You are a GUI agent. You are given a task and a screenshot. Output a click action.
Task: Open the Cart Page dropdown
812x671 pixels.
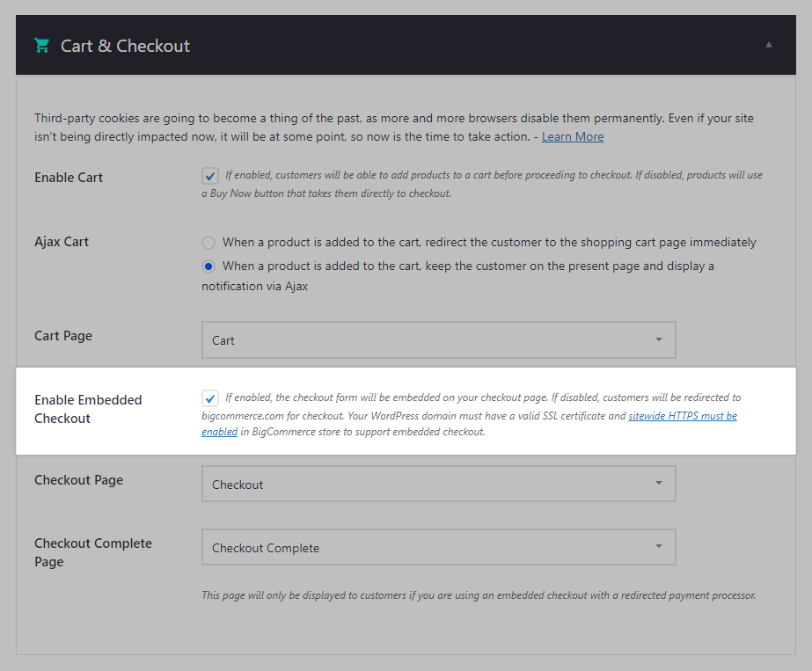[x=439, y=339]
